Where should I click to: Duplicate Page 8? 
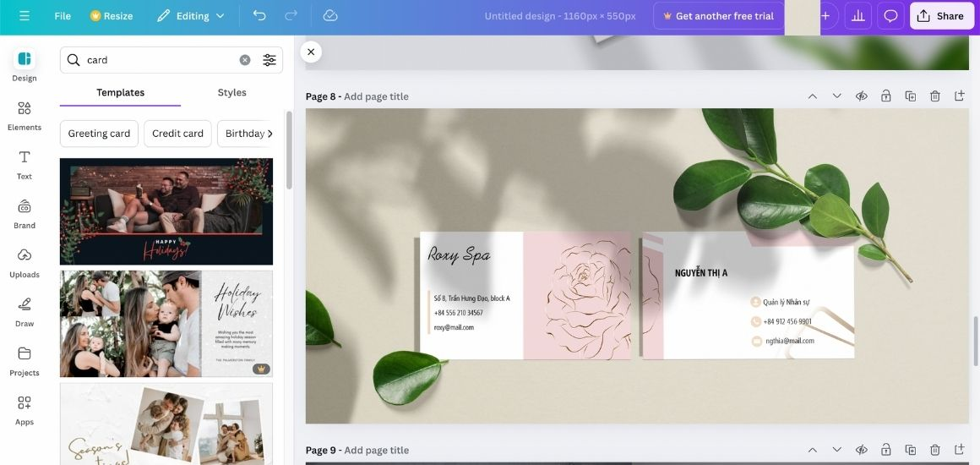point(911,96)
